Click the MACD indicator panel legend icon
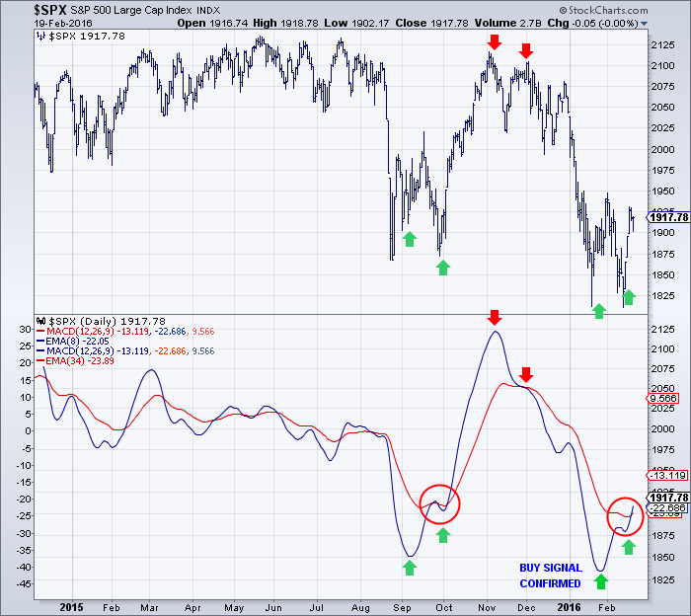This screenshot has height=616, width=691. [x=41, y=321]
